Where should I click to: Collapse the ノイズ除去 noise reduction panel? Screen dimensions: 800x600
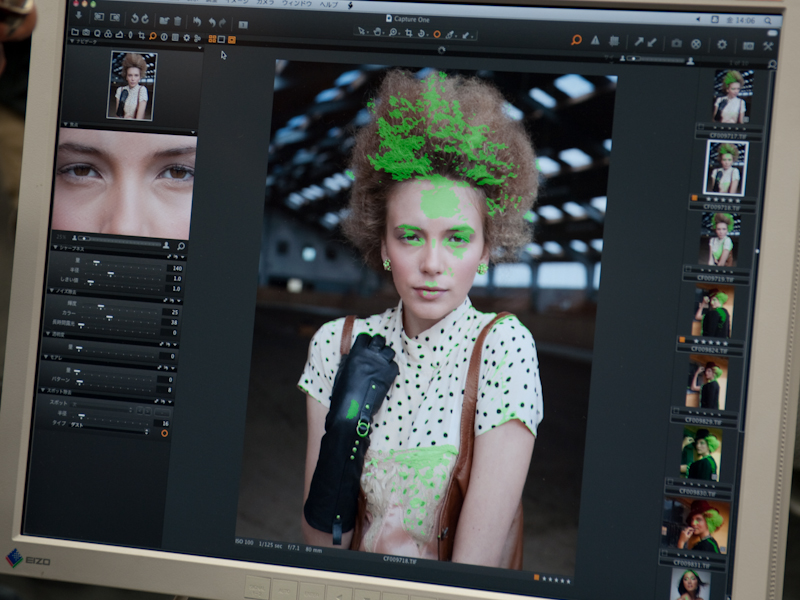[x=52, y=290]
